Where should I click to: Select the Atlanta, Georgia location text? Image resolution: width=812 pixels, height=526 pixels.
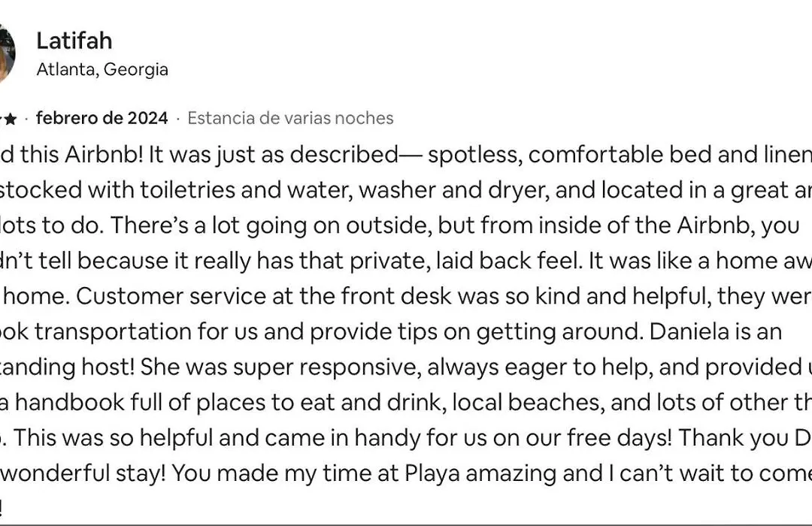(102, 69)
